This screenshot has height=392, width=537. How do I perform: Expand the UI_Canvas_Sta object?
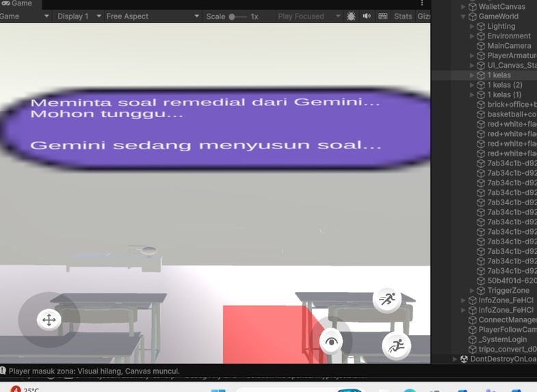pos(472,66)
